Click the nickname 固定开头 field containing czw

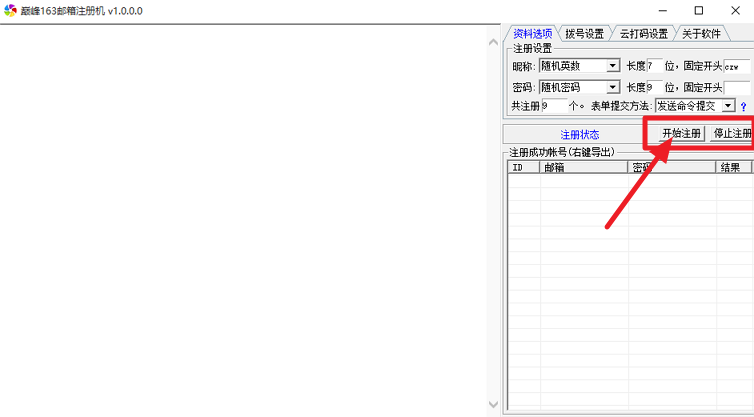coord(737,66)
